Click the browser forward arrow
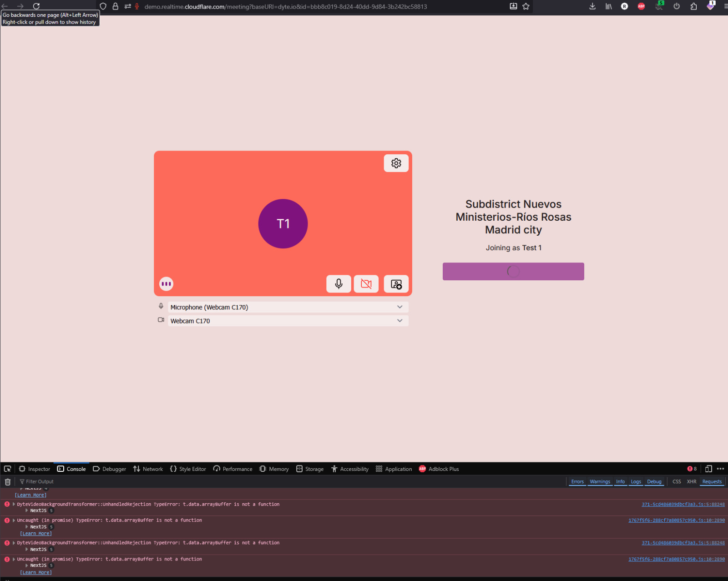Image resolution: width=728 pixels, height=581 pixels. point(20,6)
